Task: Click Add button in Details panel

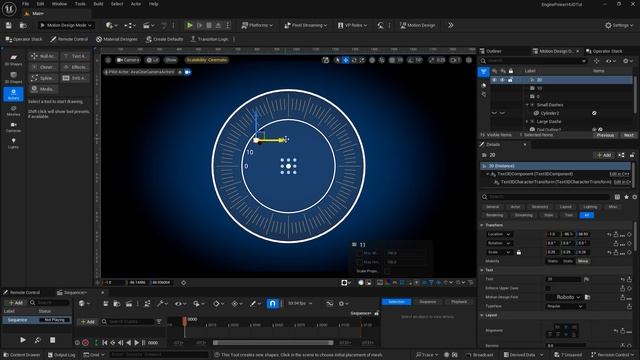Action: [604, 155]
